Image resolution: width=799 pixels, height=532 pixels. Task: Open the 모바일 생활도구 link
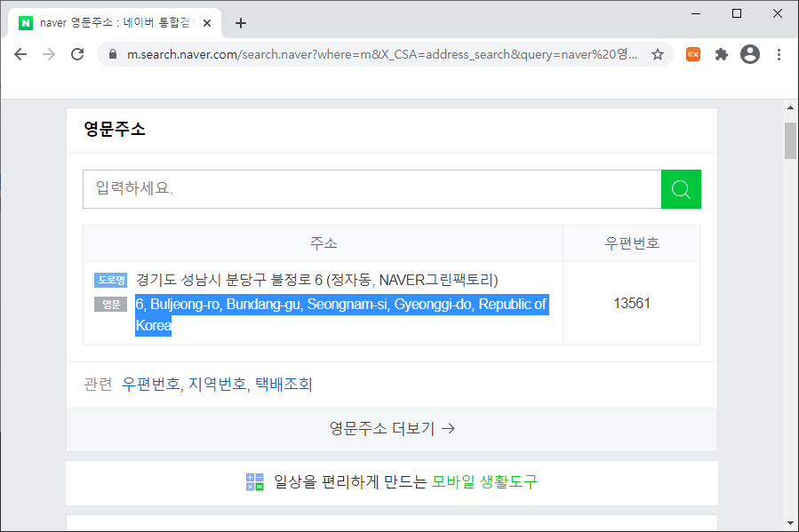(484, 481)
